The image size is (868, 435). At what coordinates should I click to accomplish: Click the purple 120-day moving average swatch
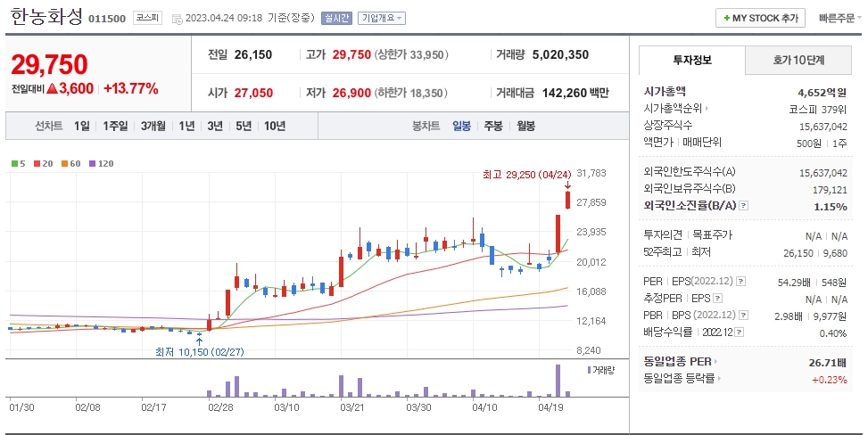click(x=93, y=164)
